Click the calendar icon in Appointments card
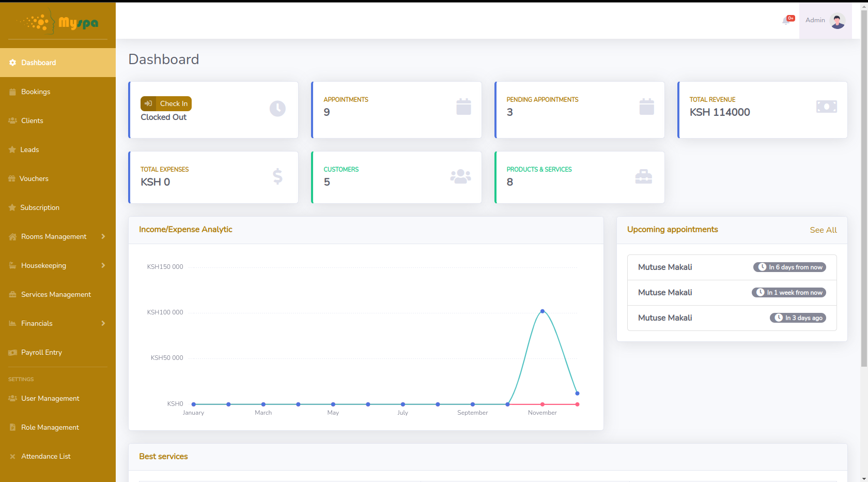 point(463,107)
